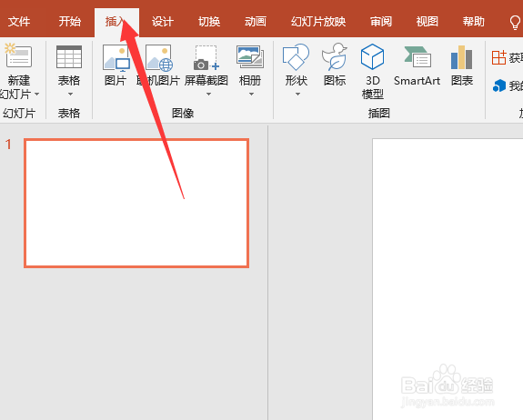The width and height of the screenshot is (523, 420).
Task: Insert a 图表 chart icon
Action: tap(462, 57)
